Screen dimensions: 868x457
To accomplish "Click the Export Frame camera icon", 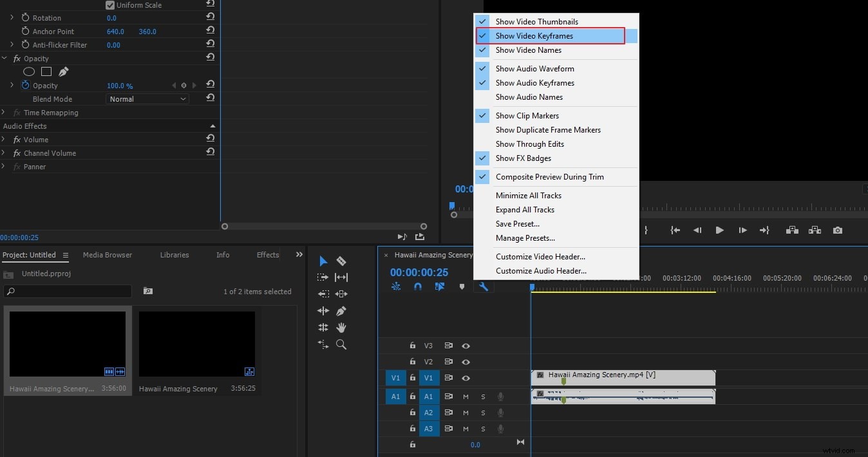I will tap(837, 230).
